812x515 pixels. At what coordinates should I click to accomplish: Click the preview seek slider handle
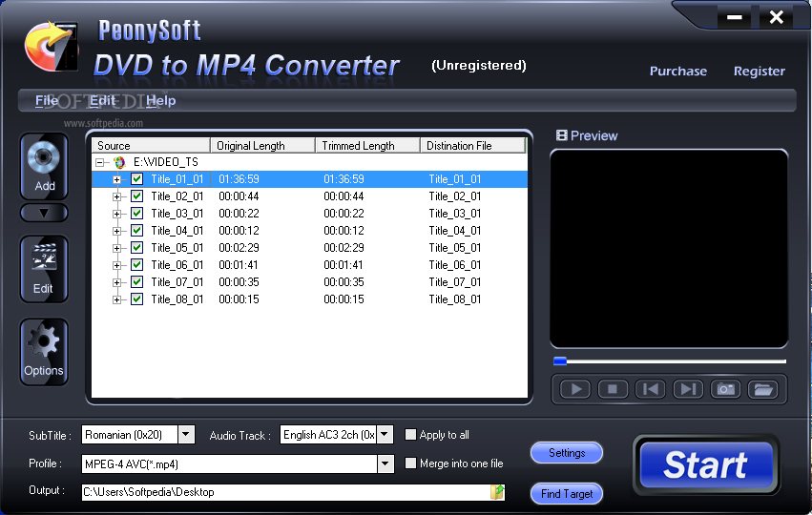pos(560,361)
